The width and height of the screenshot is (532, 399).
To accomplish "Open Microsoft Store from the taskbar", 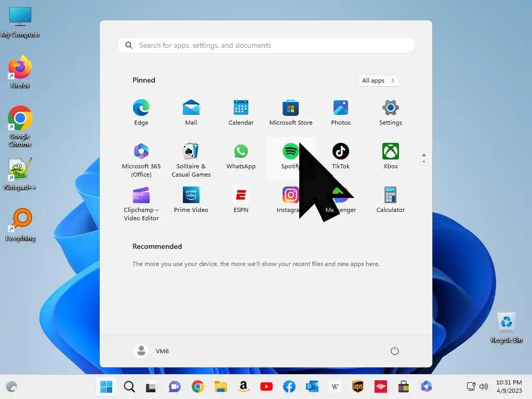I will point(403,387).
